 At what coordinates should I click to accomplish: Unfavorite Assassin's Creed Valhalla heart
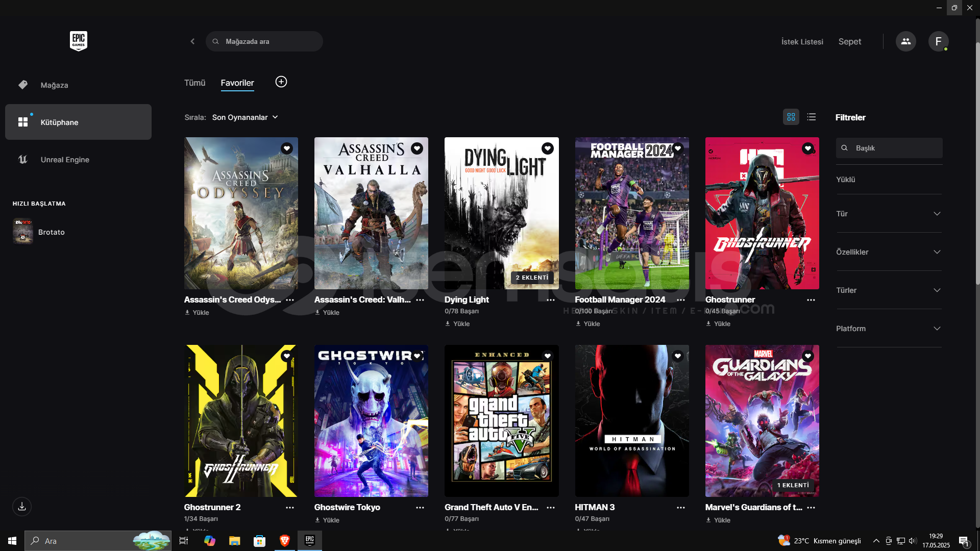(417, 148)
